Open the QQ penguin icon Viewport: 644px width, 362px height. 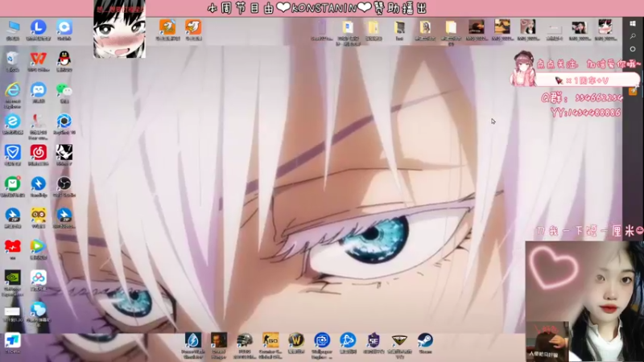[x=64, y=59]
